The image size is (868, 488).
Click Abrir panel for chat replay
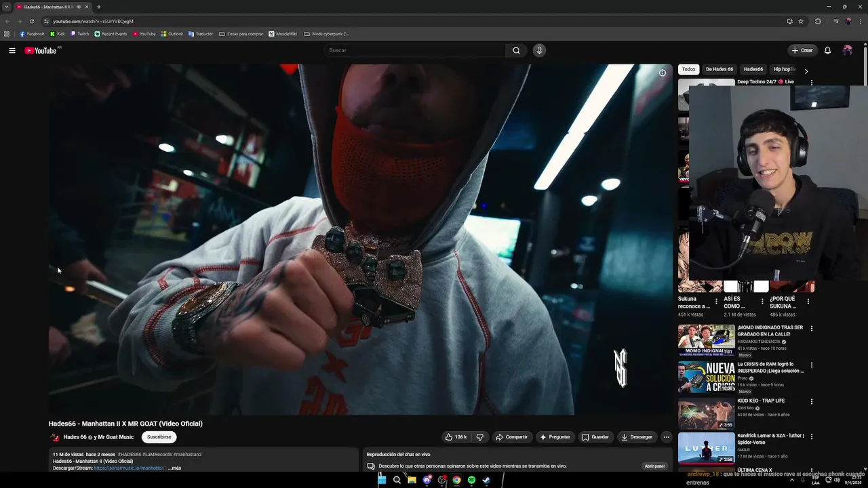pos(654,466)
